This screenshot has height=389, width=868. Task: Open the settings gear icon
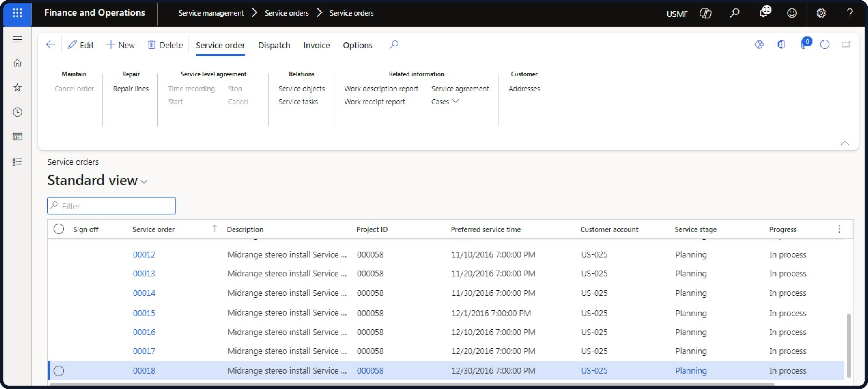821,13
